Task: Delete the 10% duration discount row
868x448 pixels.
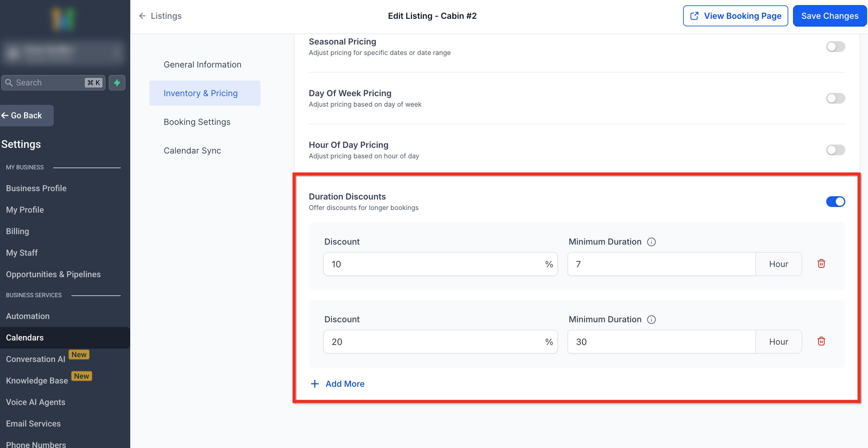Action: [821, 264]
